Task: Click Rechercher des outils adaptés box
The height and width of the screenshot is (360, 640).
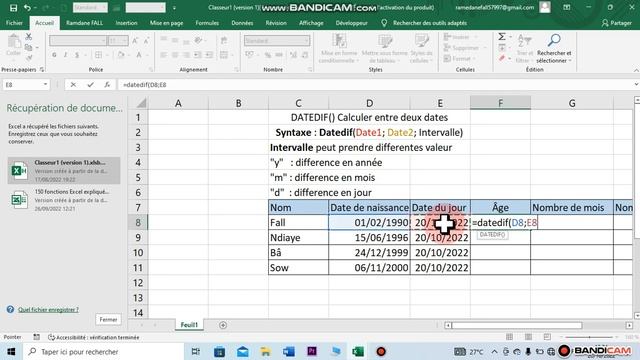Action: coord(429,23)
